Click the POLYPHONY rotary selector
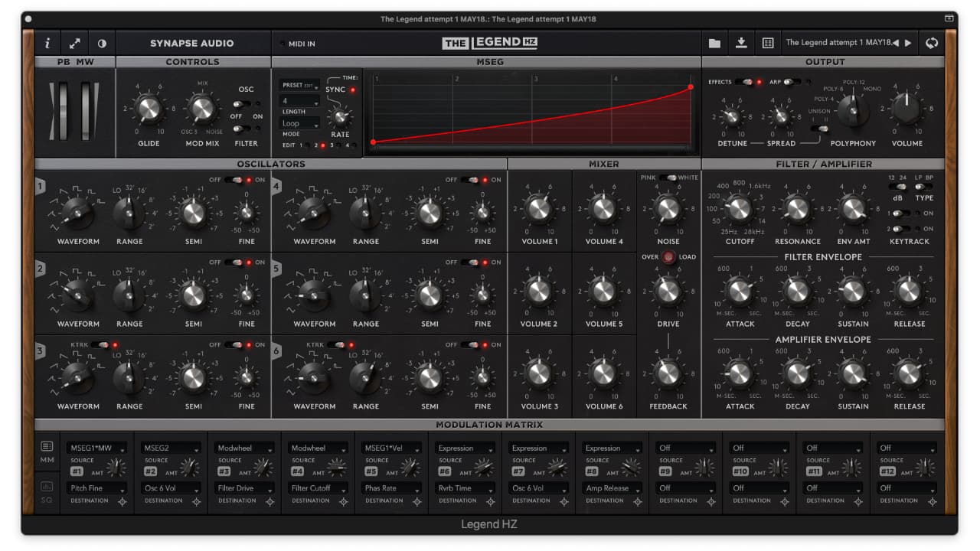980x551 pixels. 852,111
